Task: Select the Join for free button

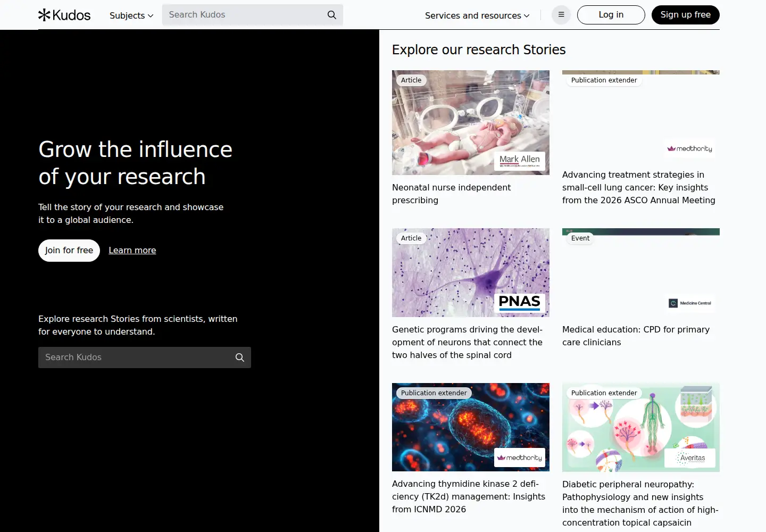Action: tap(69, 251)
